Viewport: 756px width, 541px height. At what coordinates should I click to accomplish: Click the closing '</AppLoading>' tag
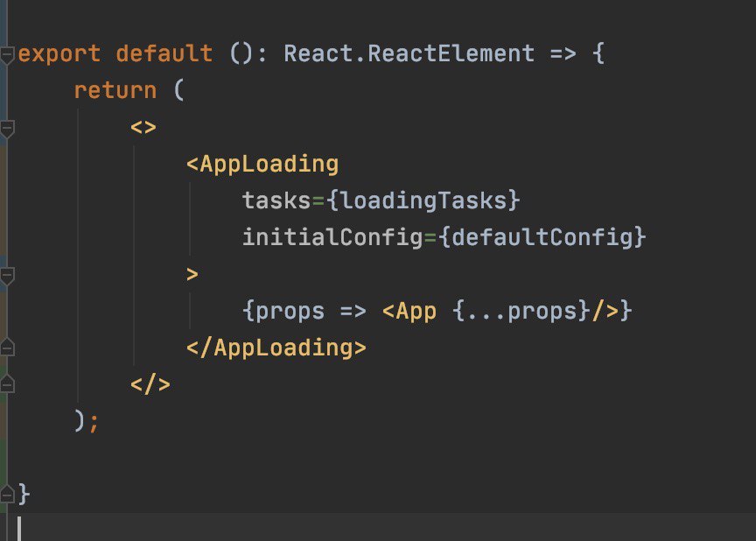[x=276, y=348]
